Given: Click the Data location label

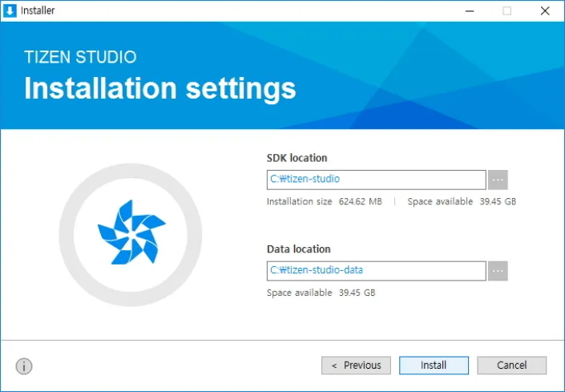Looking at the screenshot, I should pyautogui.click(x=298, y=249).
